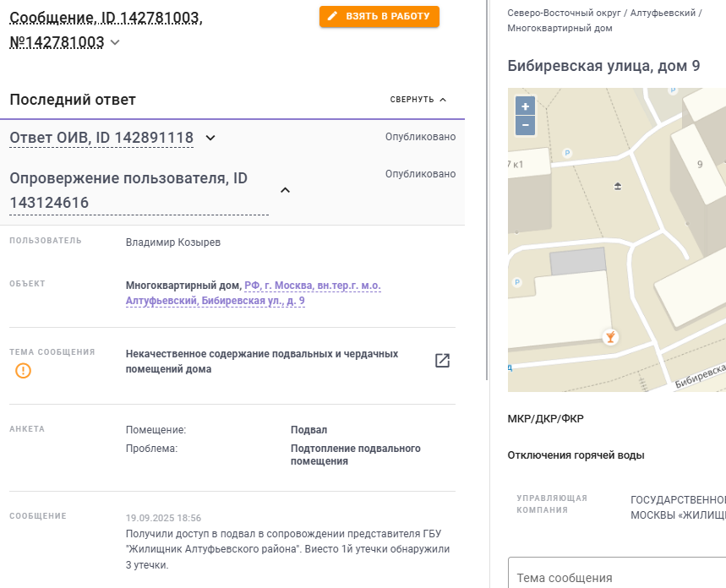The width and height of the screenshot is (726, 588).
Task: Click the Алтуфьевский breadcrumb item
Action: [663, 13]
